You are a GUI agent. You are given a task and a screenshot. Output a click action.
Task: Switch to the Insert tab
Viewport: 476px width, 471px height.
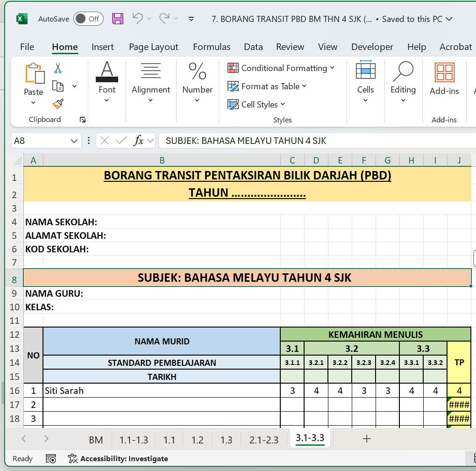coord(103,47)
